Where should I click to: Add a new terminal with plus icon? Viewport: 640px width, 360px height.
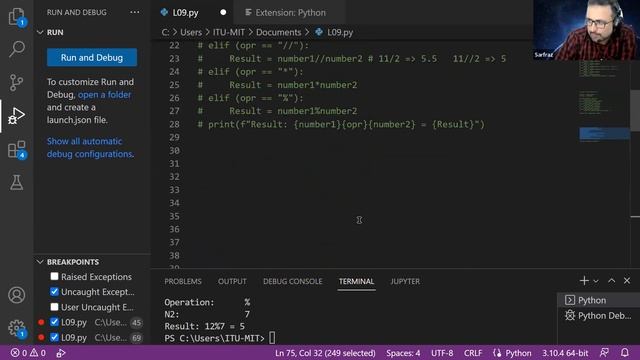click(584, 281)
